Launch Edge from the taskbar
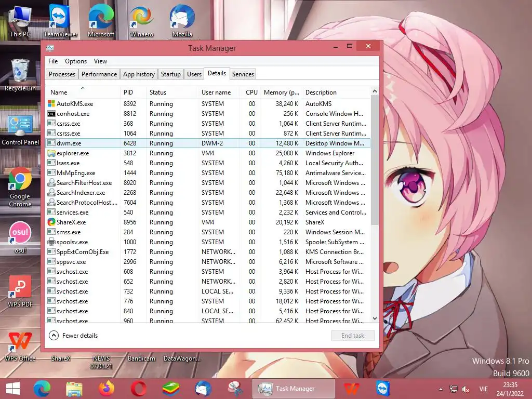Image resolution: width=532 pixels, height=399 pixels. 42,389
